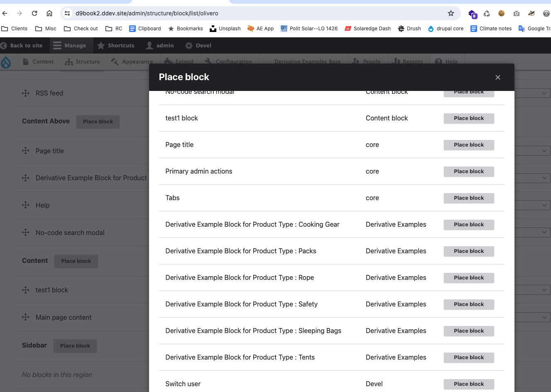Expand region dropdown for Derivative Example Block row
551x392 pixels.
point(544,178)
